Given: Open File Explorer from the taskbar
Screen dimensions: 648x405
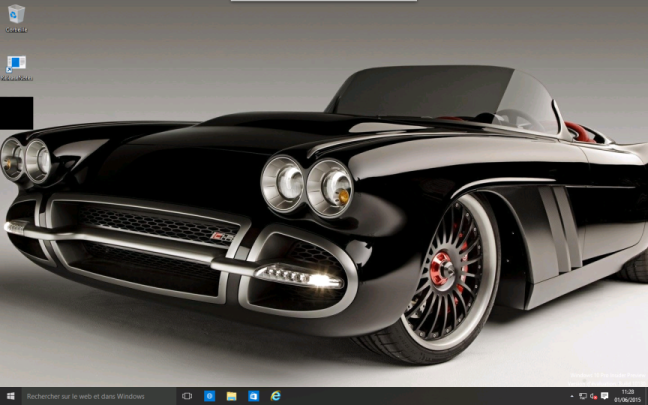Looking at the screenshot, I should pos(231,396).
